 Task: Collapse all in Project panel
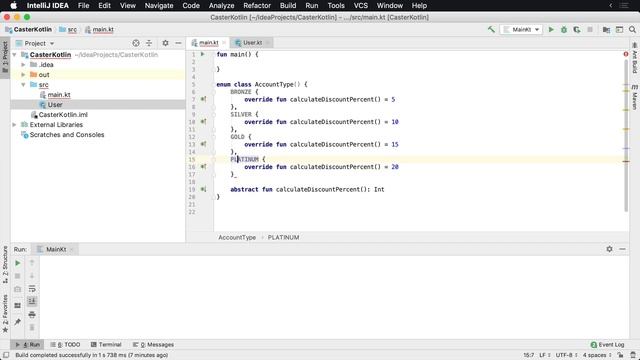[149, 43]
